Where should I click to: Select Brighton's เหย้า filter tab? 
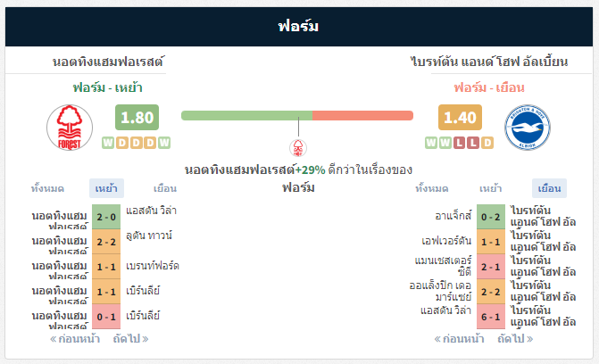coord(491,188)
